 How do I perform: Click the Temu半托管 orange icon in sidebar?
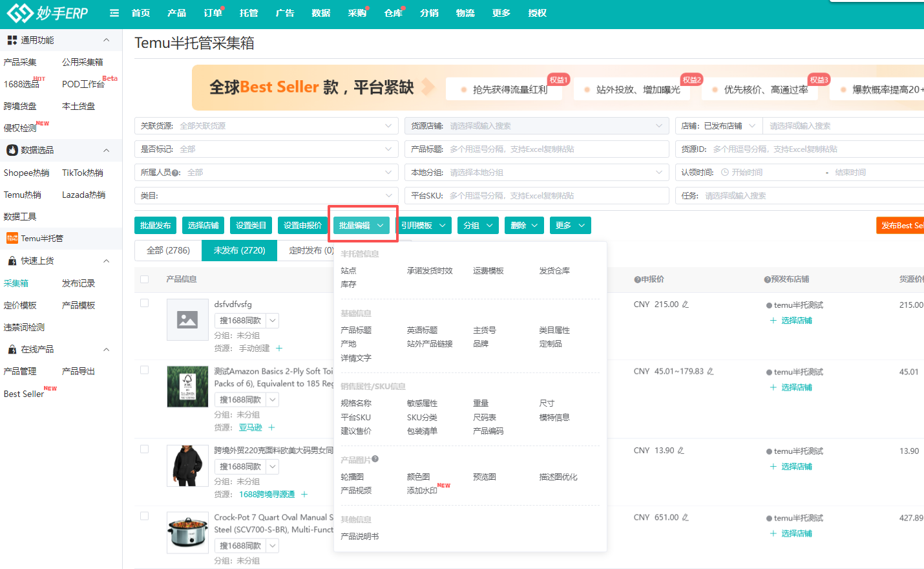tap(12, 239)
